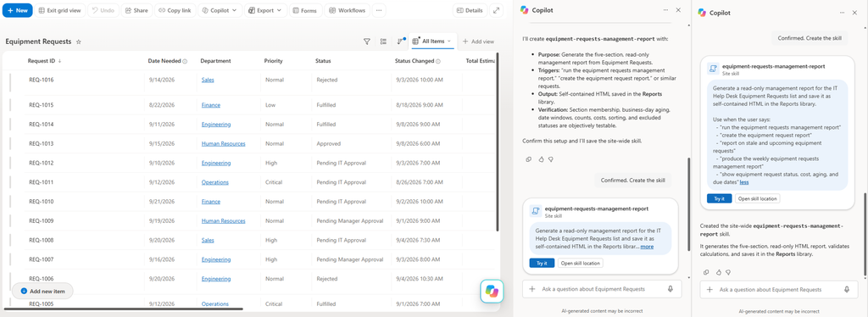Click Open skill location in rightmost Copilot
868x317 pixels.
[x=757, y=198]
